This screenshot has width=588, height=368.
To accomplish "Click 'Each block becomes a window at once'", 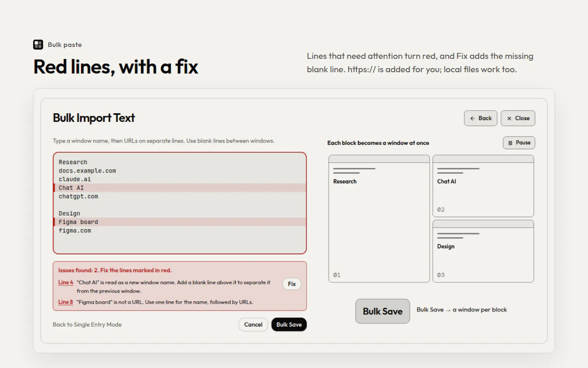I will (378, 143).
